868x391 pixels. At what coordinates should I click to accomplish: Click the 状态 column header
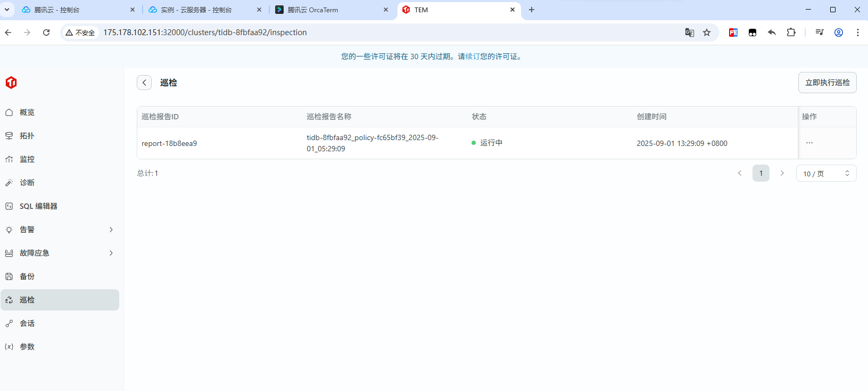(x=479, y=117)
